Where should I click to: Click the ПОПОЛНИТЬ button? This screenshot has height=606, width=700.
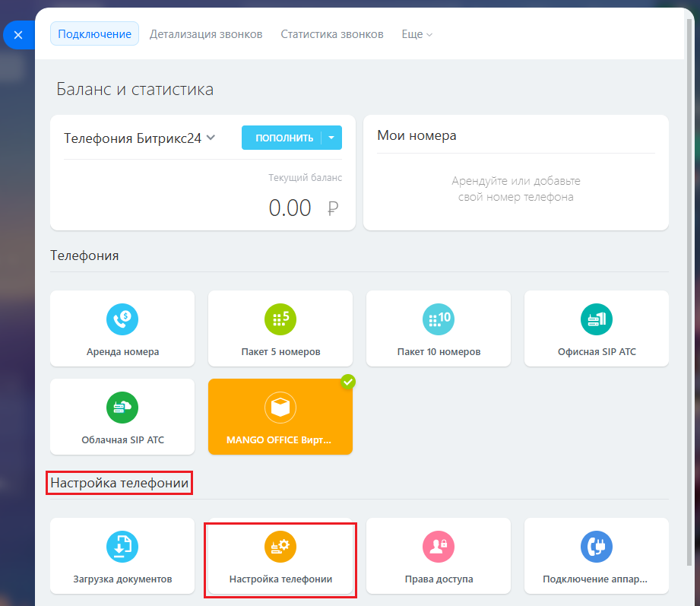[x=281, y=138]
